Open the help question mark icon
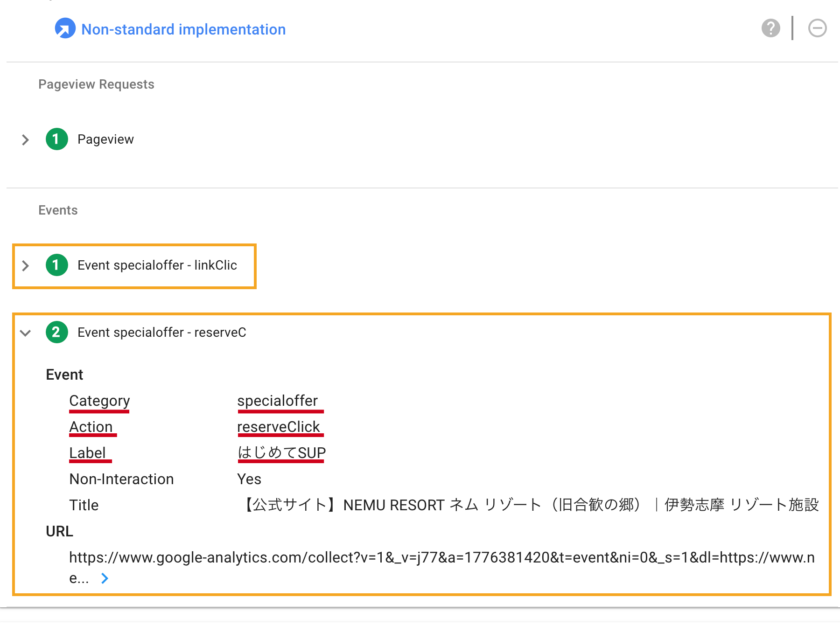Screen dimensions: 840x625 point(771,28)
